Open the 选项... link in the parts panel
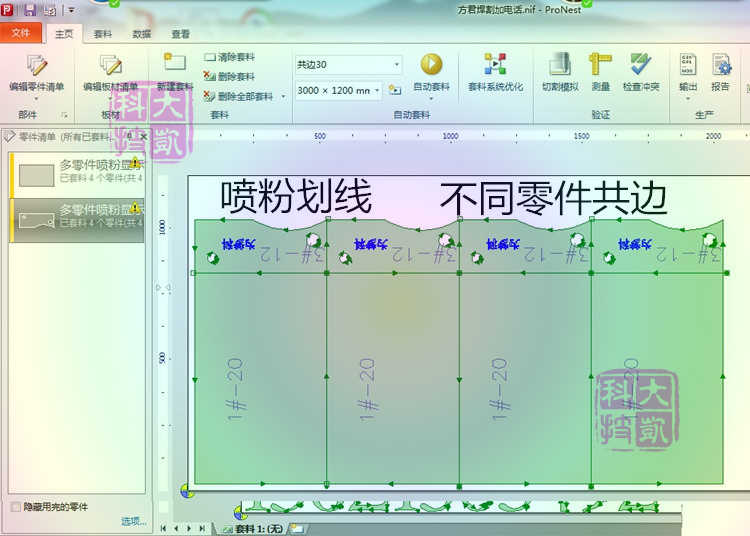 [x=133, y=521]
